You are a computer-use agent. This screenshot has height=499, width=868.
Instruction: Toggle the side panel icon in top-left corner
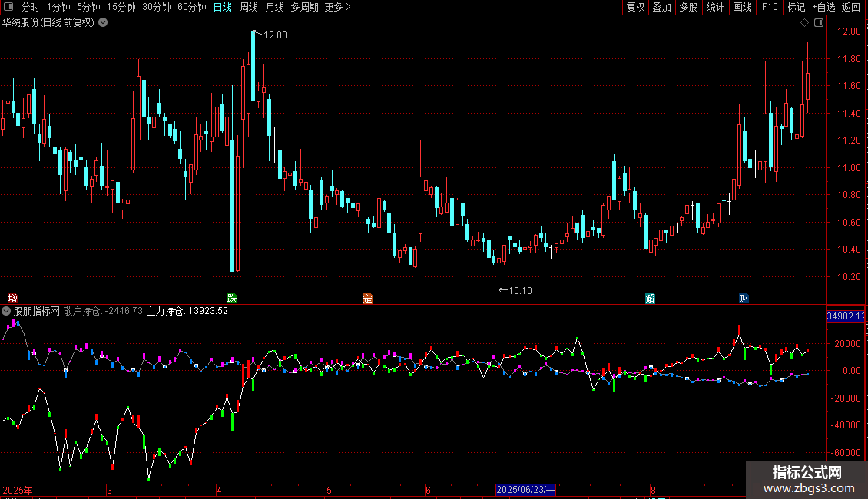(x=8, y=7)
